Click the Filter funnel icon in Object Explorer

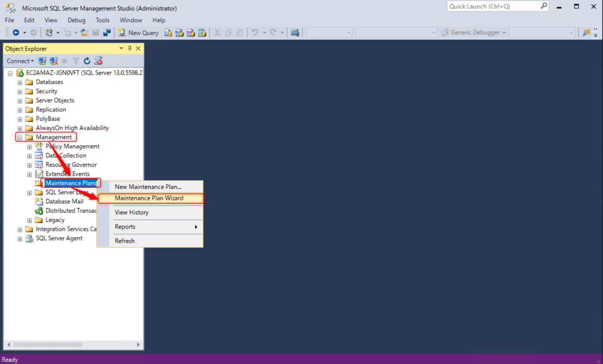click(76, 61)
